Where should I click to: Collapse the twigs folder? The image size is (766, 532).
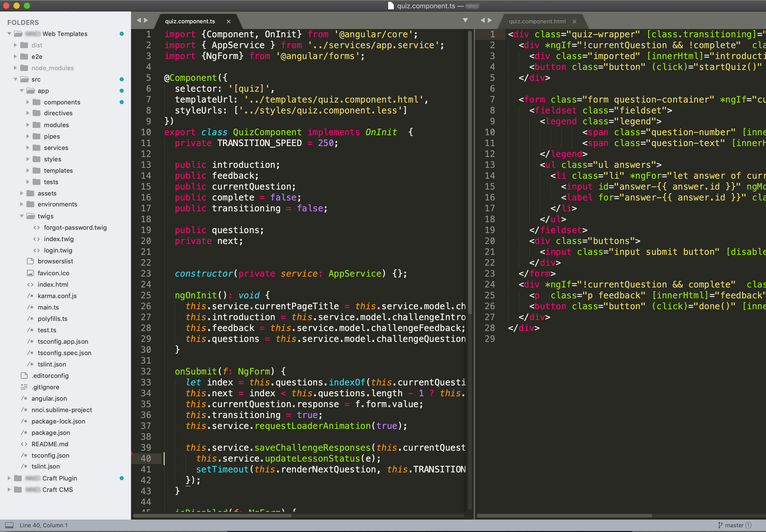22,216
